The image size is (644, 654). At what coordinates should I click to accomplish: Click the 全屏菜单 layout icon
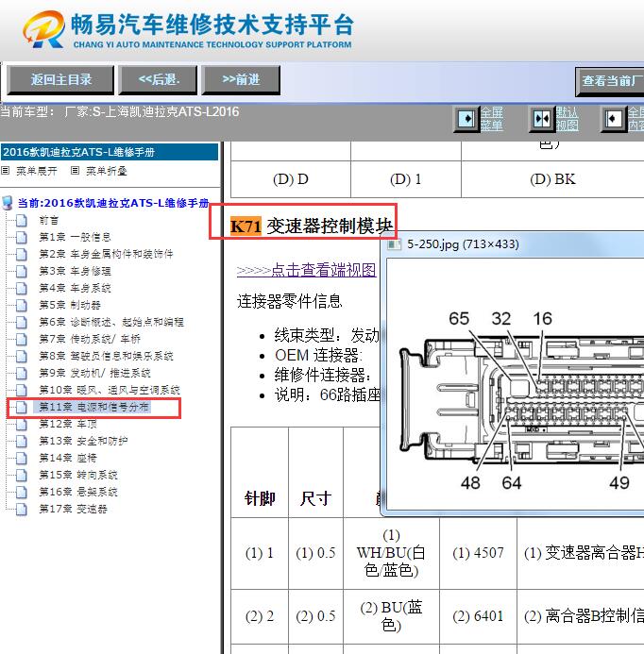[466, 119]
